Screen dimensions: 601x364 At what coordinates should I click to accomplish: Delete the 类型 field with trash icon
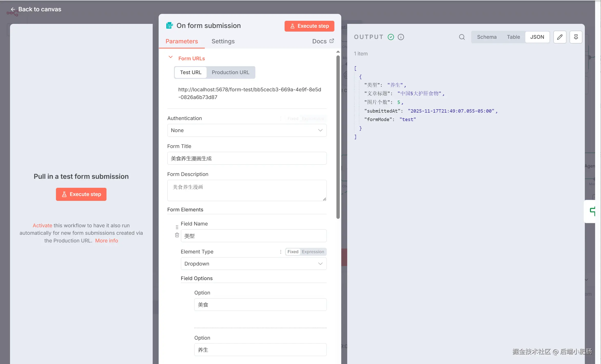pyautogui.click(x=177, y=235)
